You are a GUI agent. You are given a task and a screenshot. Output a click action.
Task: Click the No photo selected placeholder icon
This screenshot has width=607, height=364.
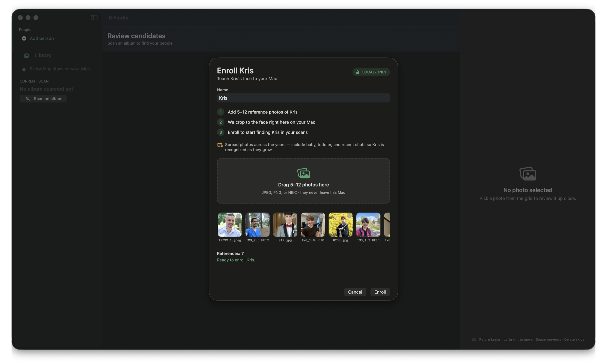pyautogui.click(x=528, y=174)
